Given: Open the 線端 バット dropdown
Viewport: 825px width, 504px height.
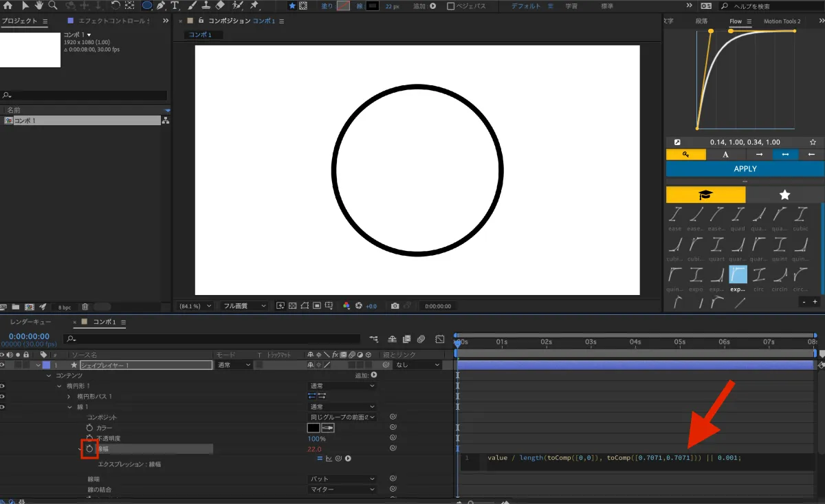Looking at the screenshot, I should tap(342, 479).
